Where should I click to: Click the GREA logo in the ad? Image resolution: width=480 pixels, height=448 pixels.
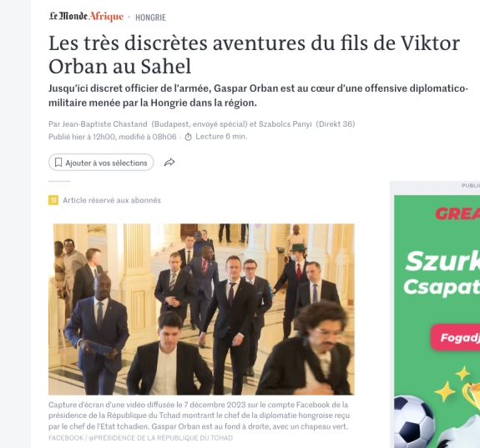(457, 214)
